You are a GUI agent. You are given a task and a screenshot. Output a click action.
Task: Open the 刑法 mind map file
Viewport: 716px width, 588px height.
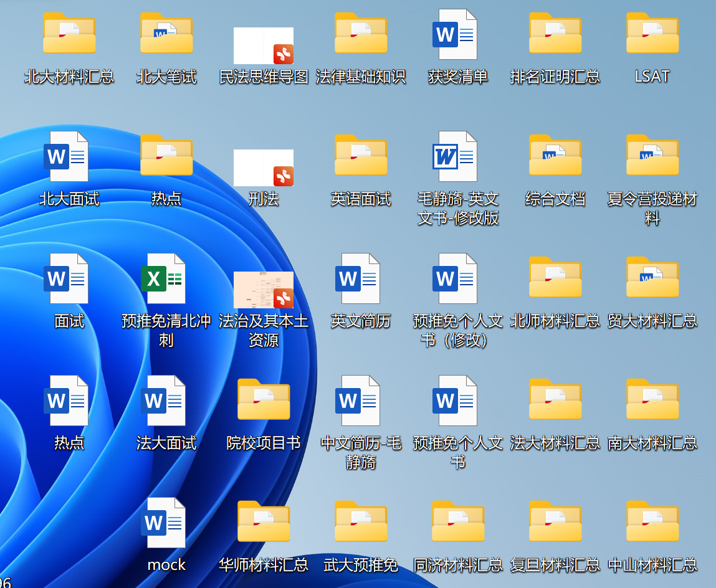click(x=264, y=168)
